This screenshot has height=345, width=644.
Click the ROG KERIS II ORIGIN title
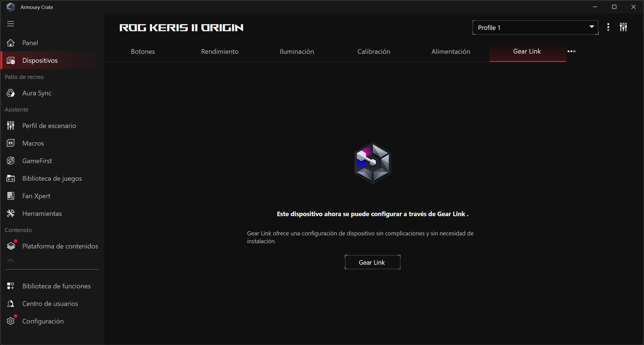coord(181,28)
